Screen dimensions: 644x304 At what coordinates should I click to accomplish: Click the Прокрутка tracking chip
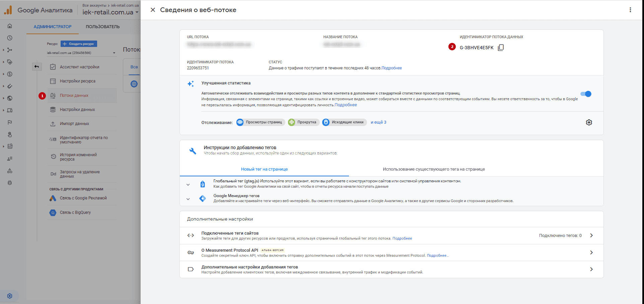tap(304, 122)
